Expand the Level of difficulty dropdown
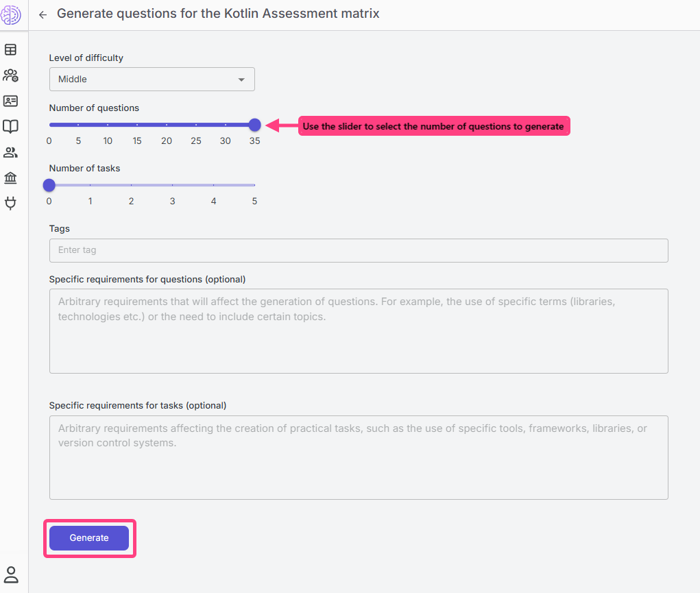Screen dimensions: 700x593 click(152, 80)
